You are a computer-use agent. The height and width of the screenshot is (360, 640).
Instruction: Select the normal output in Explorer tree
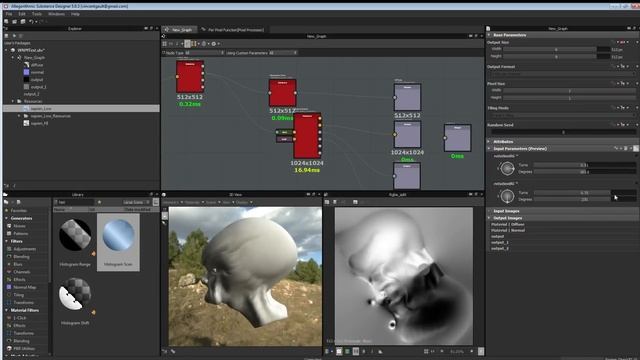37,72
